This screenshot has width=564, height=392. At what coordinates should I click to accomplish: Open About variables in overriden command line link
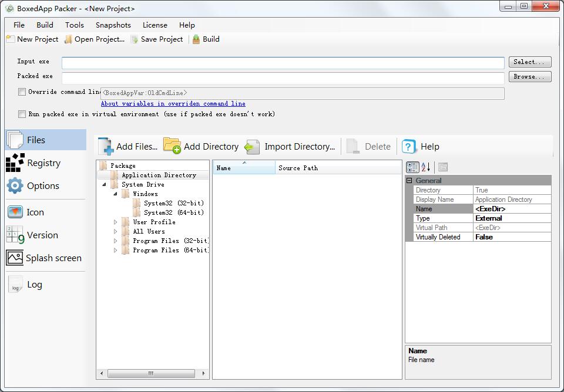click(x=173, y=103)
